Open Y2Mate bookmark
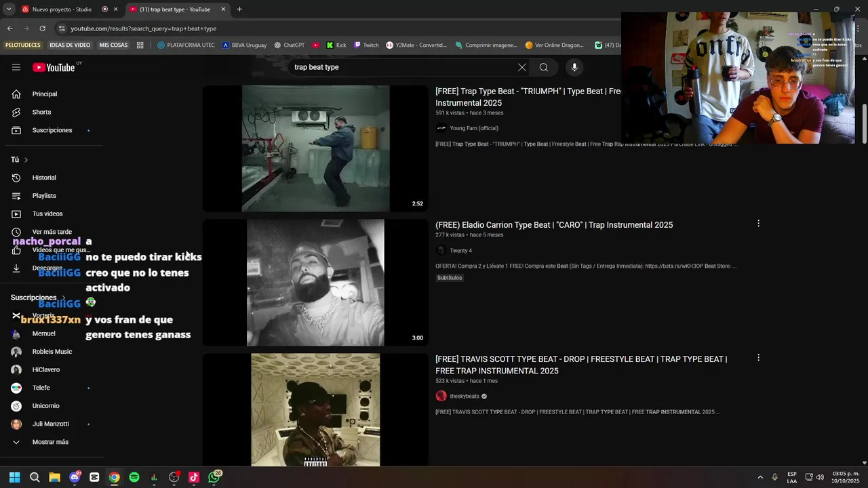This screenshot has width=868, height=488. point(416,45)
